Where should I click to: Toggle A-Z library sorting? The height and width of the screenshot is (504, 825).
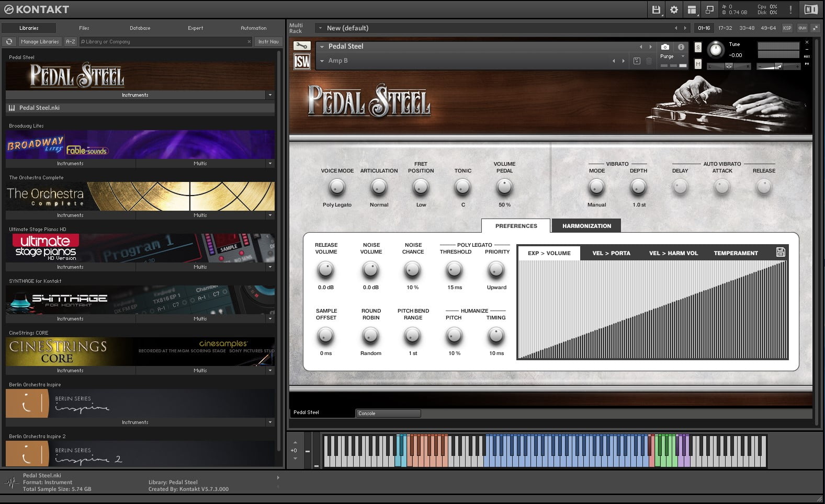(70, 41)
